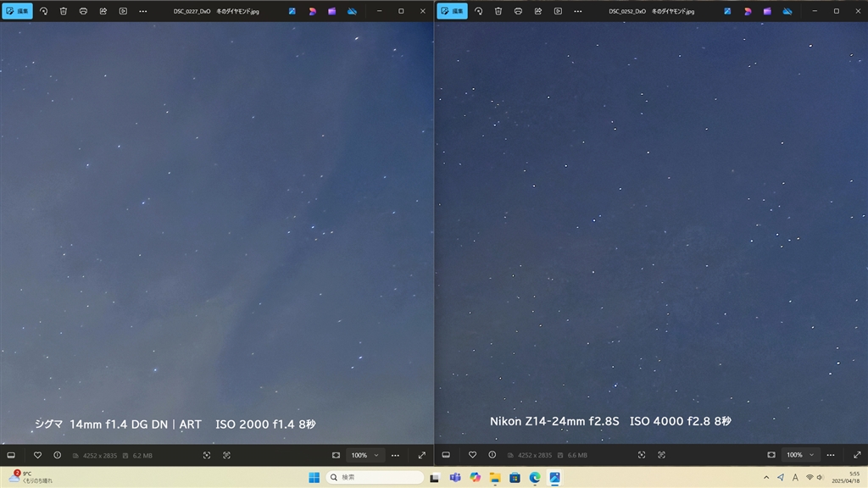Click the OneDrive cloud icon in left window

tap(352, 11)
